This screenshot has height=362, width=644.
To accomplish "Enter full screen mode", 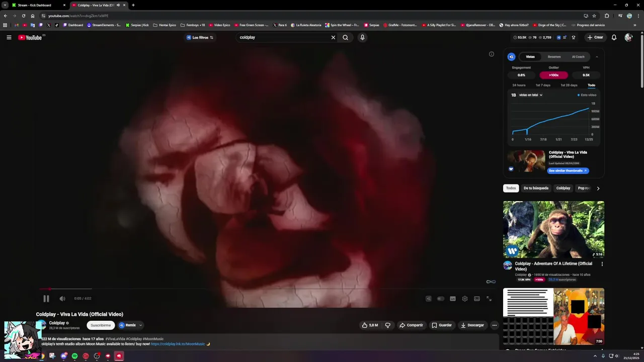I will (489, 299).
